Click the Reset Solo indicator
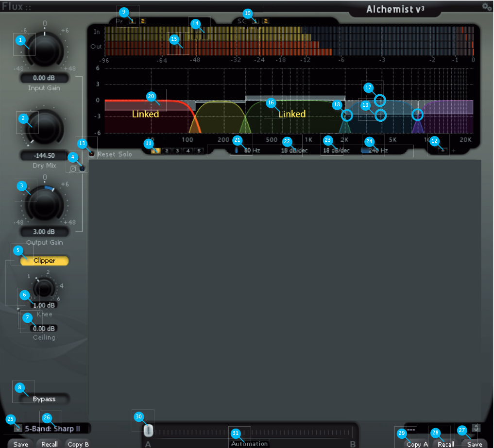This screenshot has width=494, height=448. click(91, 154)
